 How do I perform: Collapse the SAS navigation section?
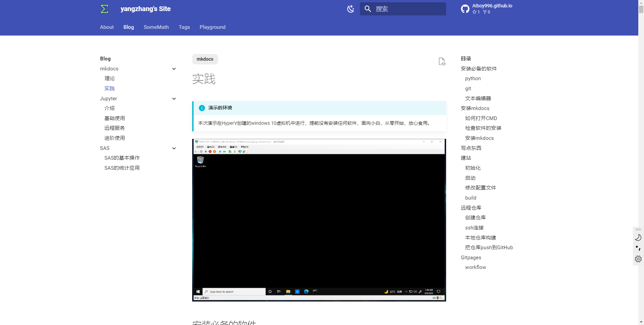point(174,149)
